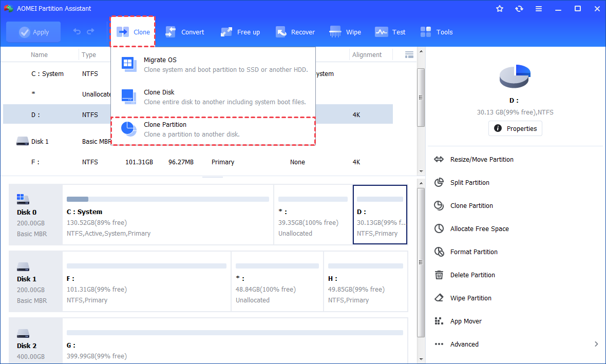Screen dimensions: 606x364
Task: Select D : block on Disk 0 map
Action: 380,215
